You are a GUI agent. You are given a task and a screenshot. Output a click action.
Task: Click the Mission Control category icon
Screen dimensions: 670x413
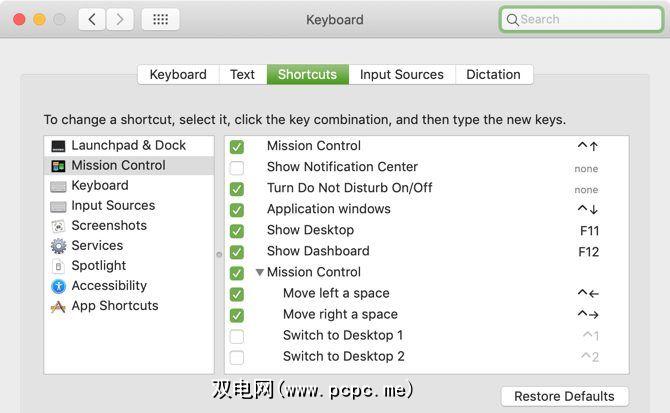[58, 166]
